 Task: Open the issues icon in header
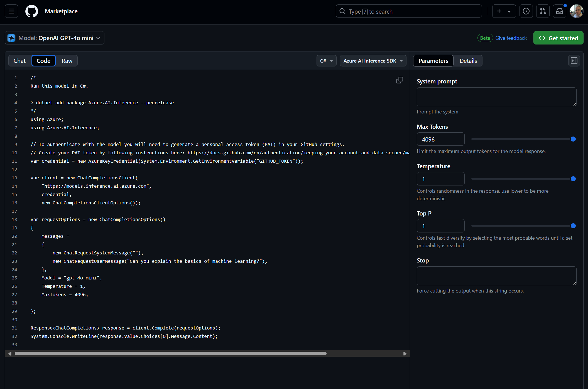point(526,11)
